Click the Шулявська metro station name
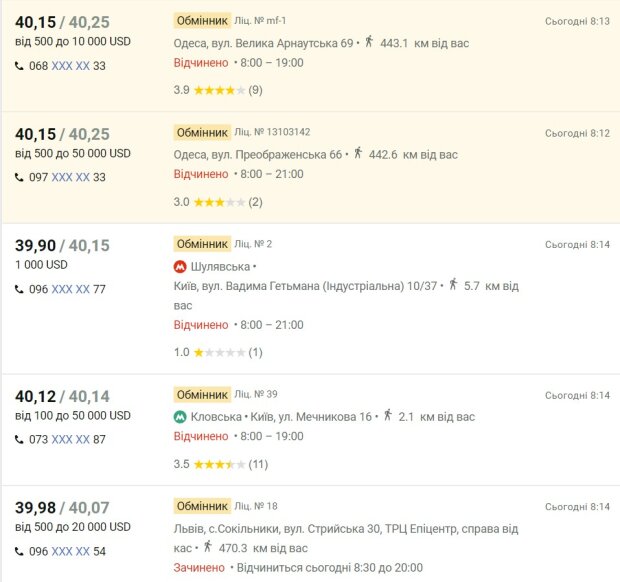The width and height of the screenshot is (620, 582). click(219, 267)
